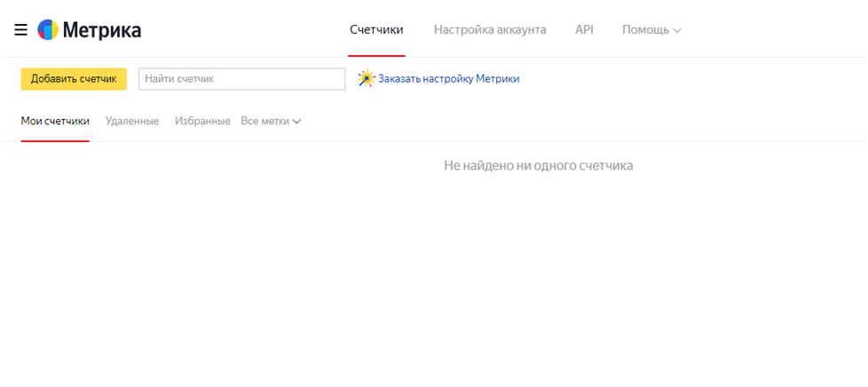The width and height of the screenshot is (868, 387).
Task: Click the Не найдено ни одного счетчика message
Action: click(538, 165)
